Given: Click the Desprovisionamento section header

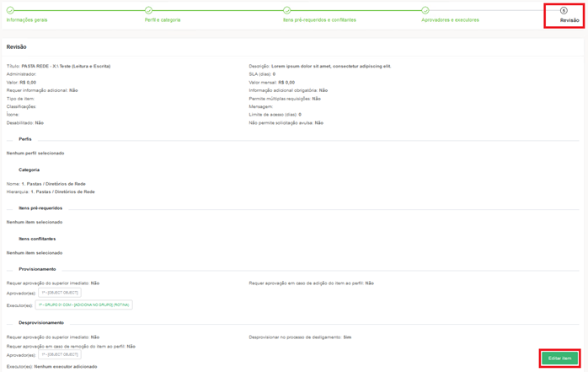Looking at the screenshot, I should point(41,322).
